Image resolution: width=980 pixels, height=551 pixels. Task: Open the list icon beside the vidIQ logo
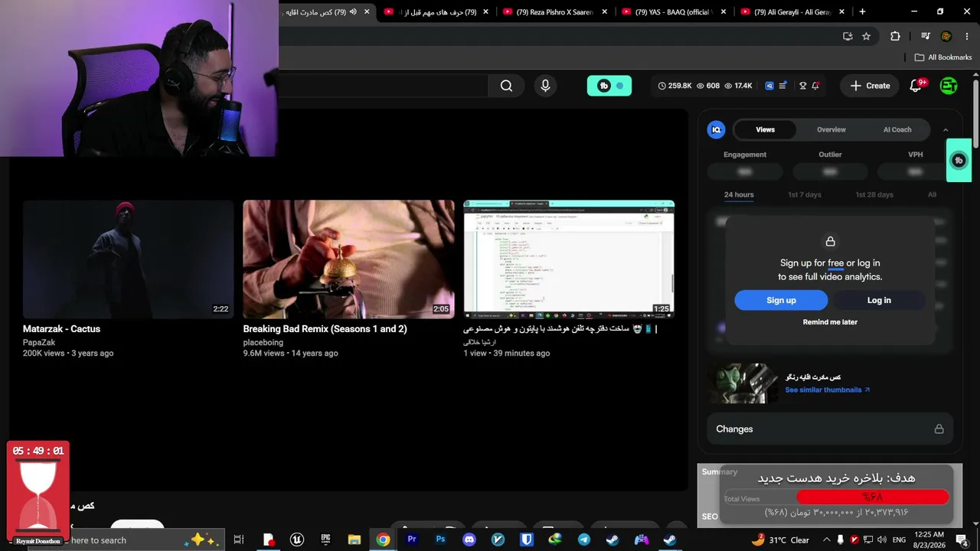782,86
